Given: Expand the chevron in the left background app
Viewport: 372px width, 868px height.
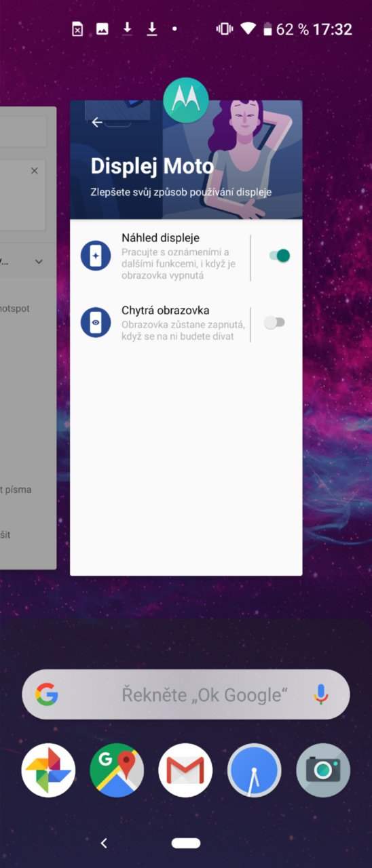Looking at the screenshot, I should pos(39,262).
